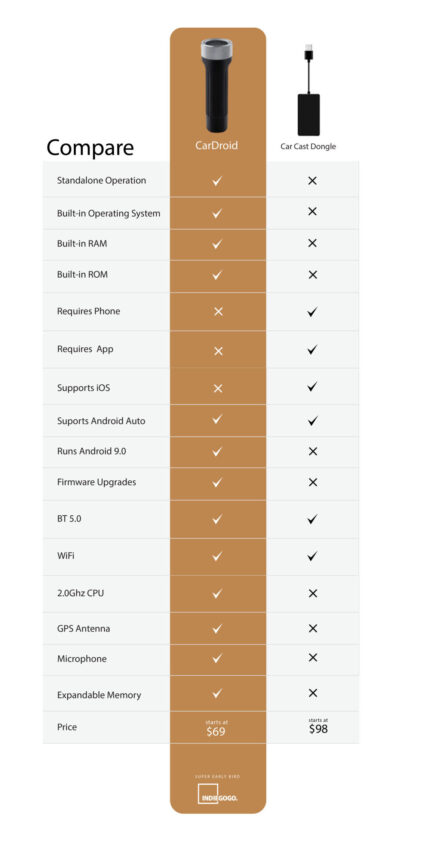Click the Super Early Bird text
This screenshot has height=850, width=426.
(217, 777)
